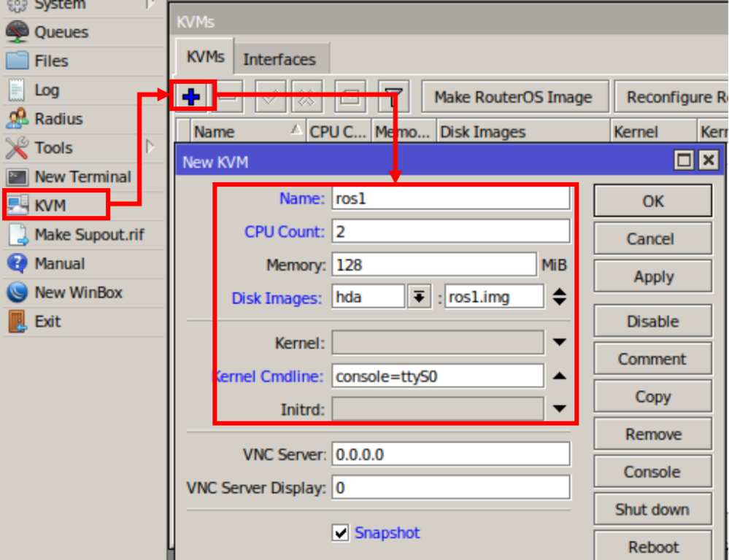Click the blue plus Add KVM button

click(x=191, y=97)
